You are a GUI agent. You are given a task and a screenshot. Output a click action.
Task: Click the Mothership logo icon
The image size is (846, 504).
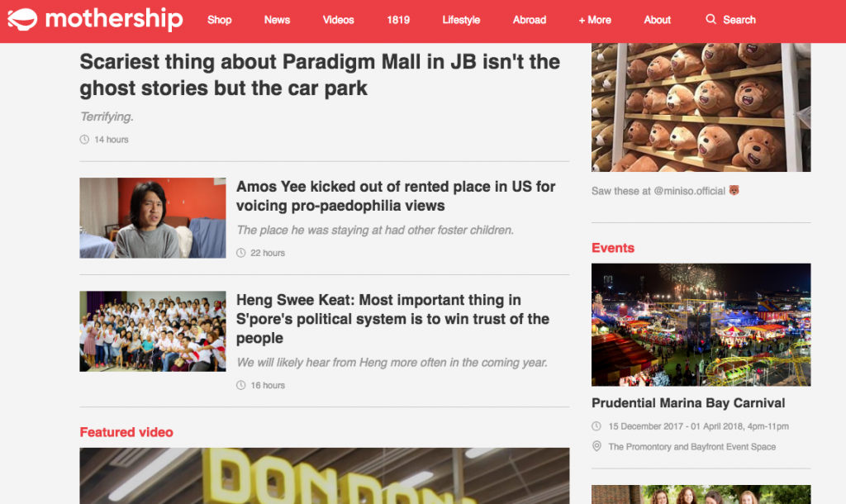click(22, 20)
